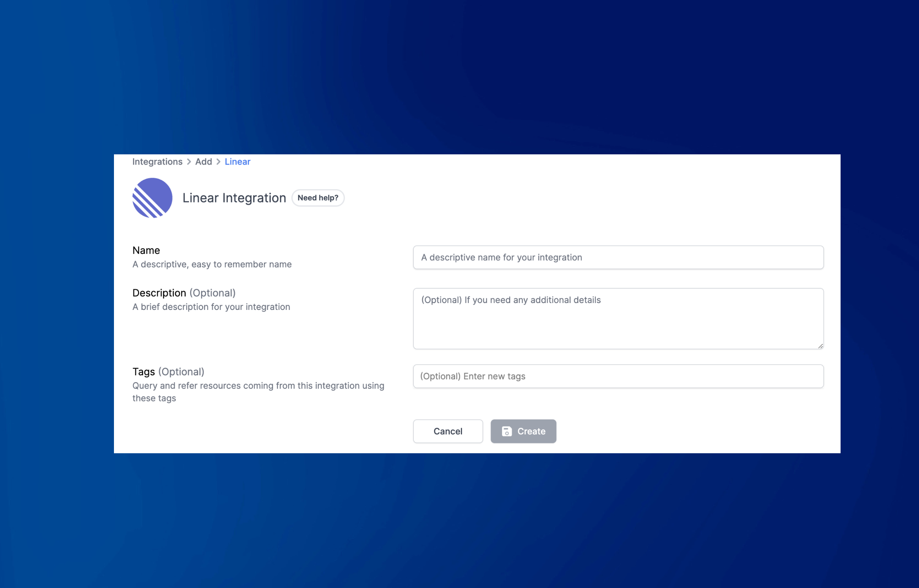Screen dimensions: 919x588
Task: Click chevron between Add and Linear
Action: click(x=218, y=162)
